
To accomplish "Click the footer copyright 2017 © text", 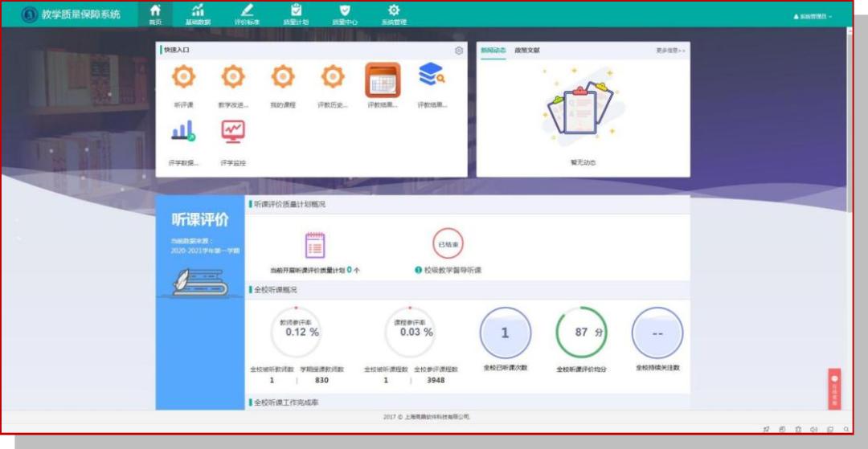I will (x=426, y=417).
